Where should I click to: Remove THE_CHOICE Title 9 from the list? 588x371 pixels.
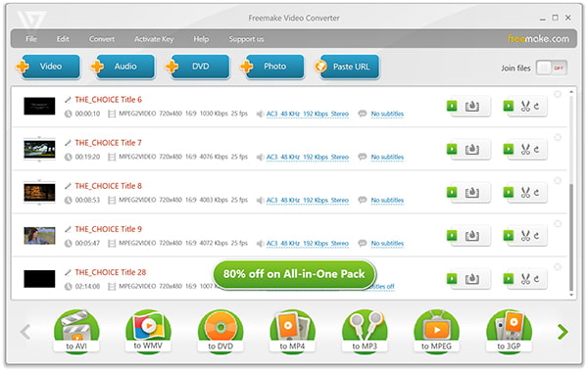pos(558,224)
